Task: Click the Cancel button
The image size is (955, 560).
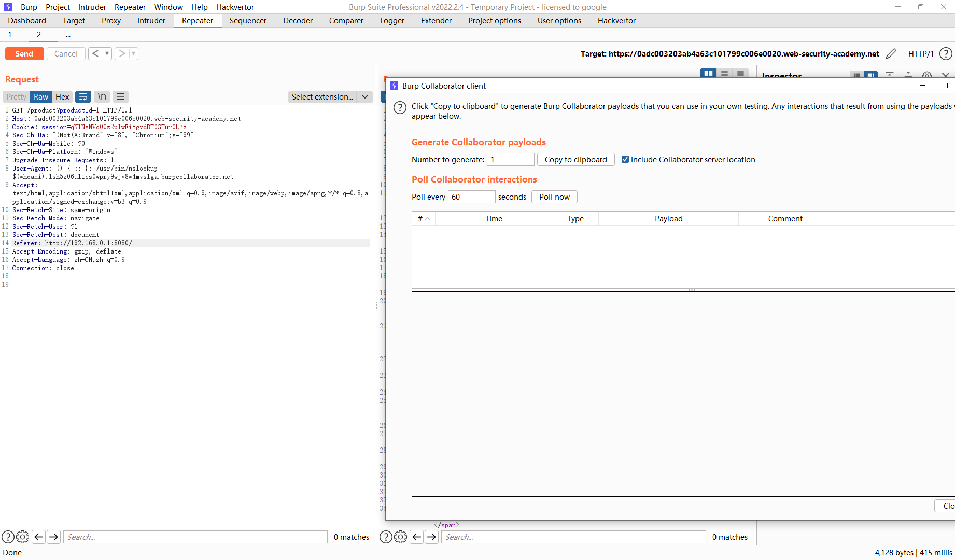Action: click(x=66, y=53)
